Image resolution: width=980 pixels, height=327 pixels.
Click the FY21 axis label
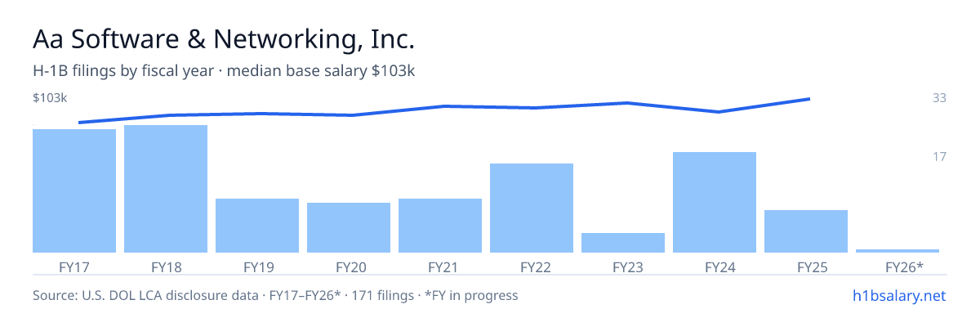(440, 267)
